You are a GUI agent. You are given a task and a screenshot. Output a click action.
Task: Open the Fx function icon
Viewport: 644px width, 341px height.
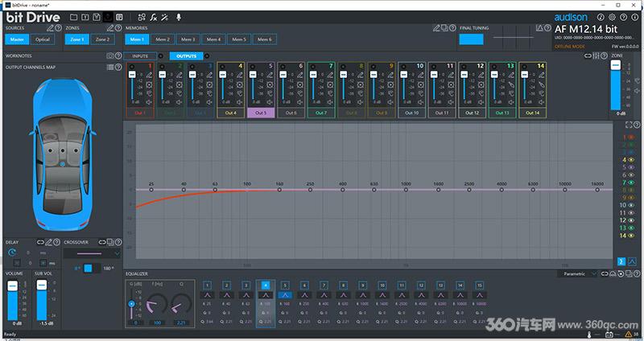(x=153, y=17)
